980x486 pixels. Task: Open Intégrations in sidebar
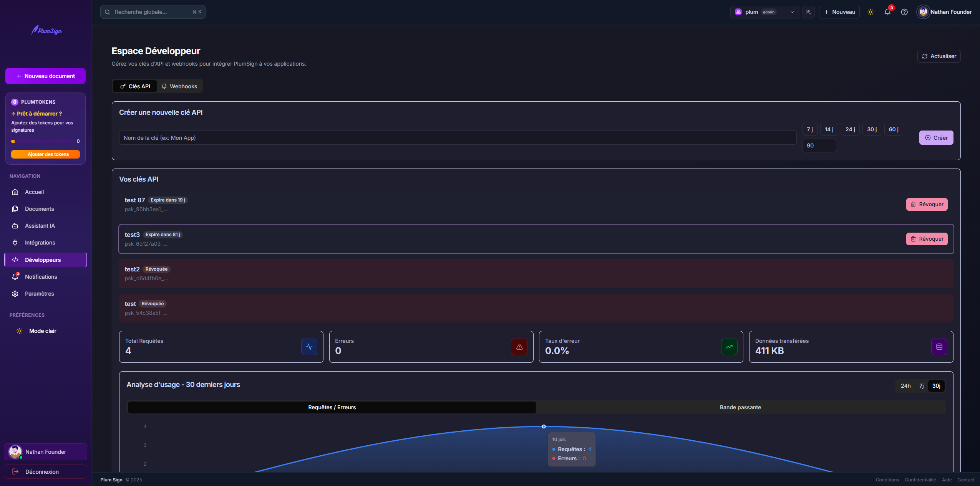[x=45, y=243]
